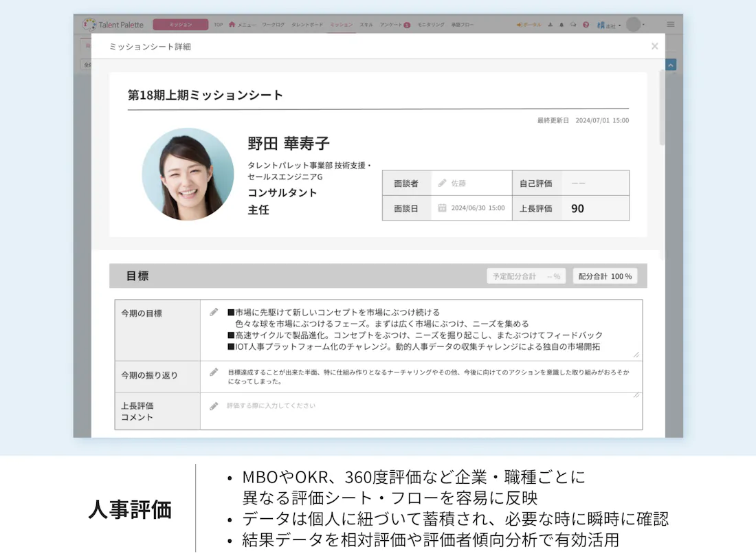Open the モニタリング menu
Image resolution: width=756 pixels, height=558 pixels.
430,25
